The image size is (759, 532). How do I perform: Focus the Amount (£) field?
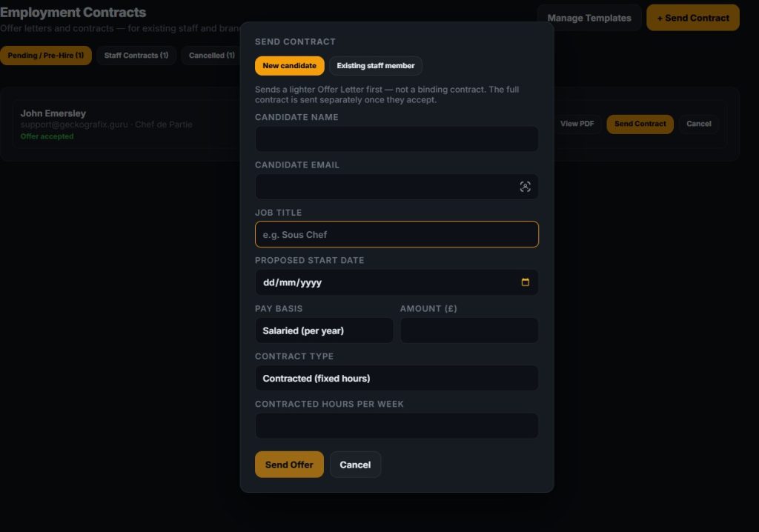469,330
